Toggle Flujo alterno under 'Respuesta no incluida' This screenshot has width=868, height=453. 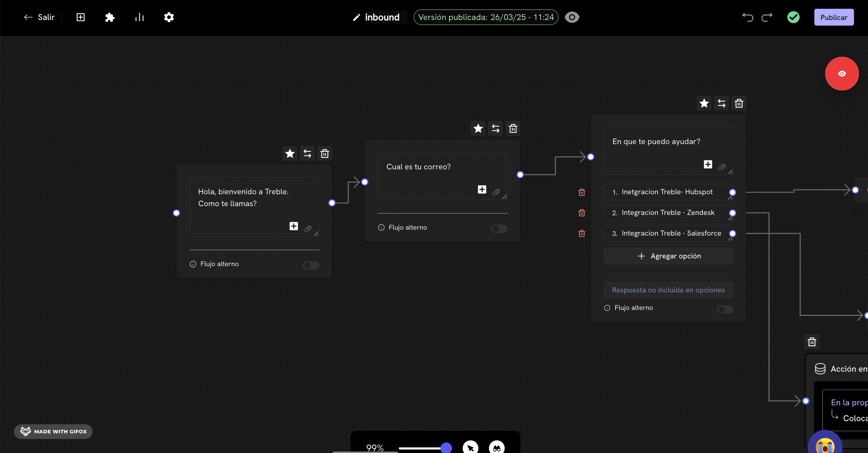coord(725,309)
